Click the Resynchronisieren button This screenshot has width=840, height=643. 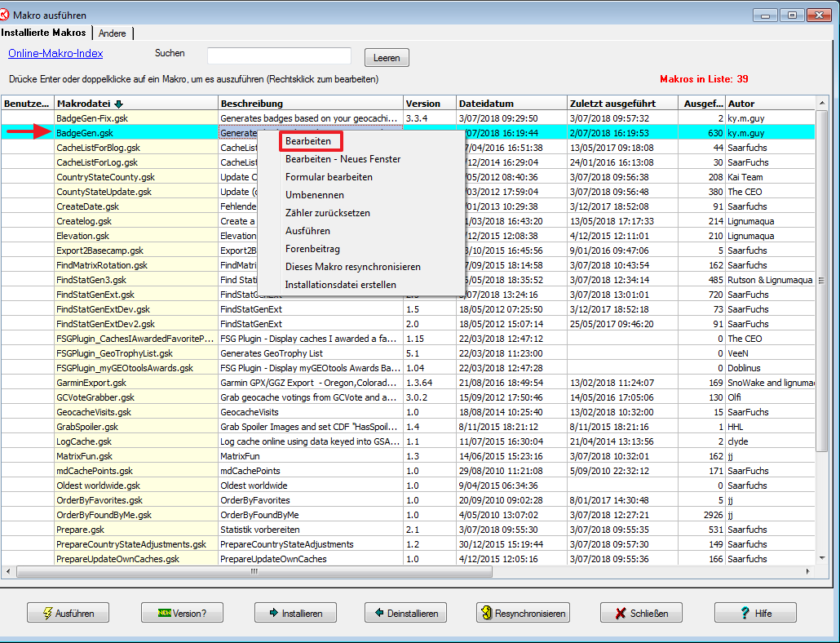[x=523, y=613]
